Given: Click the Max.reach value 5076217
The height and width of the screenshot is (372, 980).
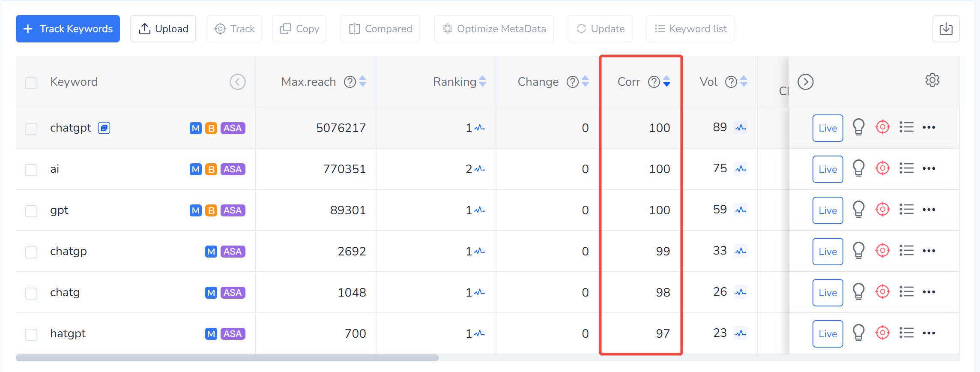Looking at the screenshot, I should click(x=341, y=128).
